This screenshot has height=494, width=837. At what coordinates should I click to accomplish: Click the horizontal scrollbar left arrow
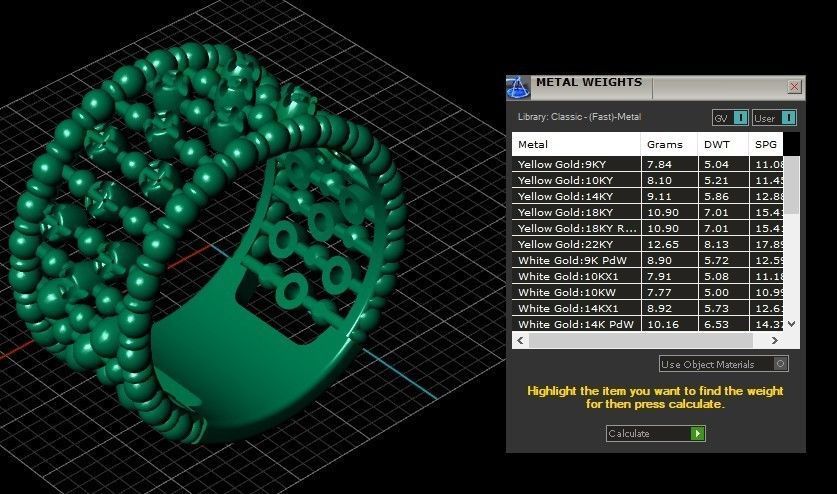point(520,340)
